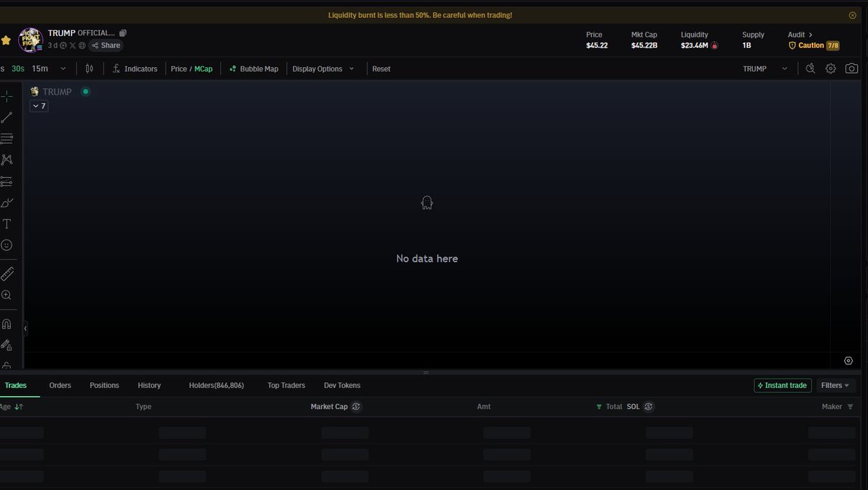
Task: Select the forecasting/position measurement tool
Action: point(7,181)
